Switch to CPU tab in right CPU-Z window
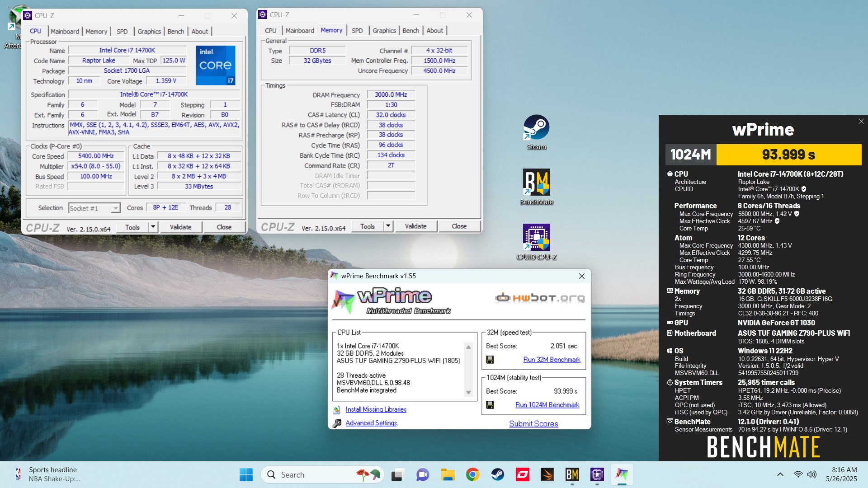 coord(271,30)
